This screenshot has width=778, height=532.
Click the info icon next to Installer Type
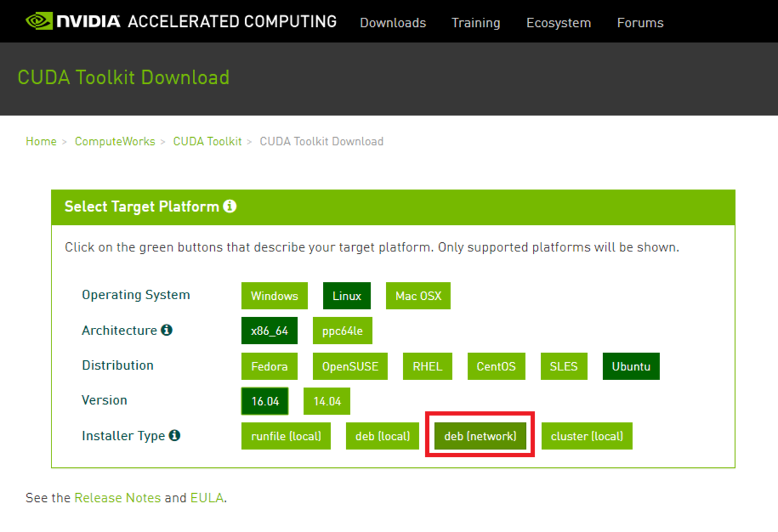174,435
